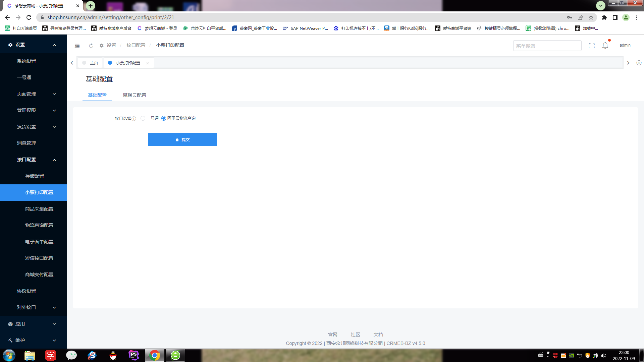Click the 菜单搜索 search field
644x362 pixels.
547,46
